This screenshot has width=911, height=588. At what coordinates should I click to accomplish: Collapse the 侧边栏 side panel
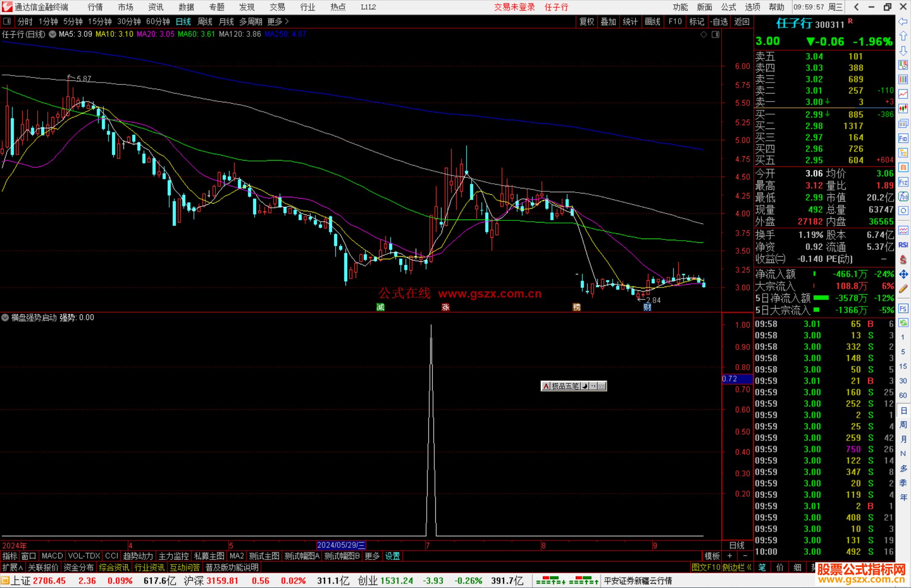tap(737, 567)
